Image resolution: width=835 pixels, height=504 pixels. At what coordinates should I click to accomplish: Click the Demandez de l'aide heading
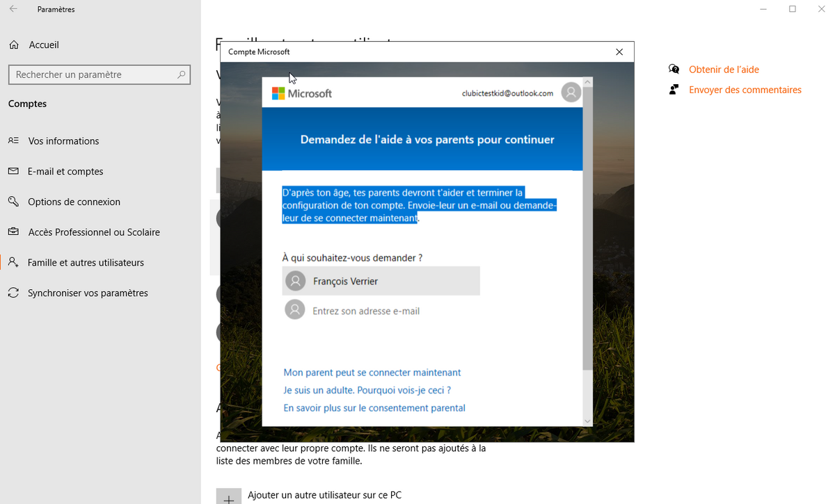(x=427, y=140)
